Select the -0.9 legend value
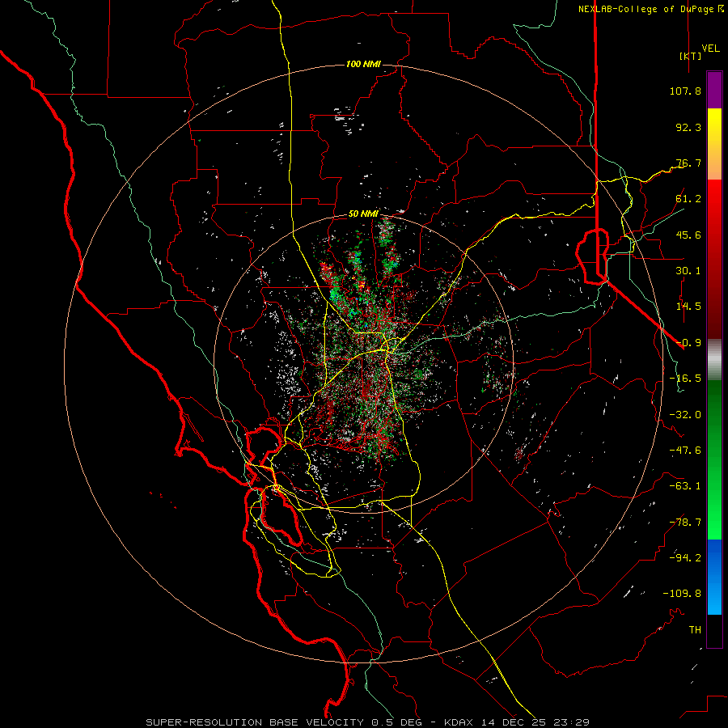 pyautogui.click(x=688, y=343)
